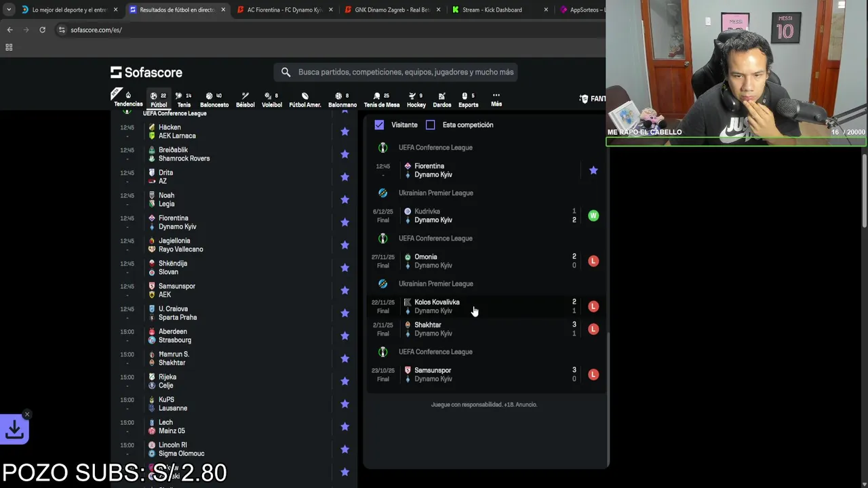Open the browser apps grid icon
The width and height of the screenshot is (868, 488).
[x=9, y=47]
